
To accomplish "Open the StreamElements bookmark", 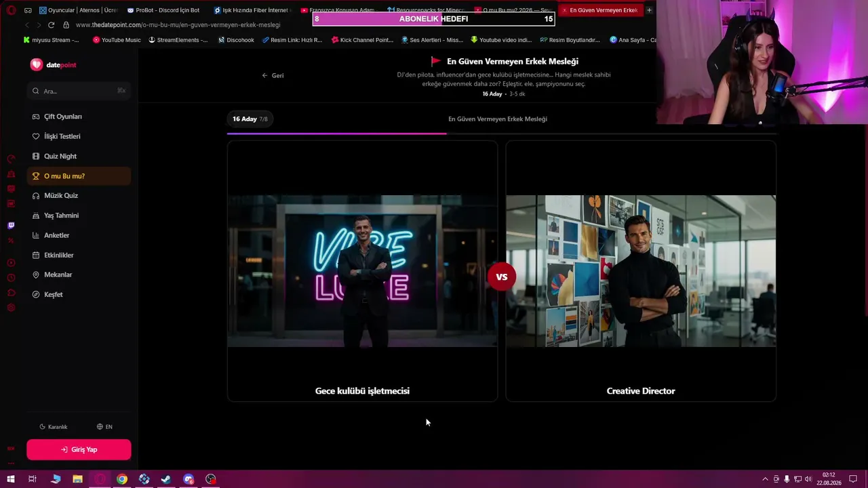I will pos(178,40).
